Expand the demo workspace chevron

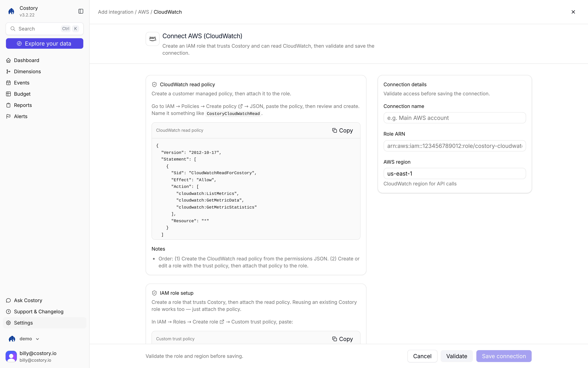click(x=37, y=339)
